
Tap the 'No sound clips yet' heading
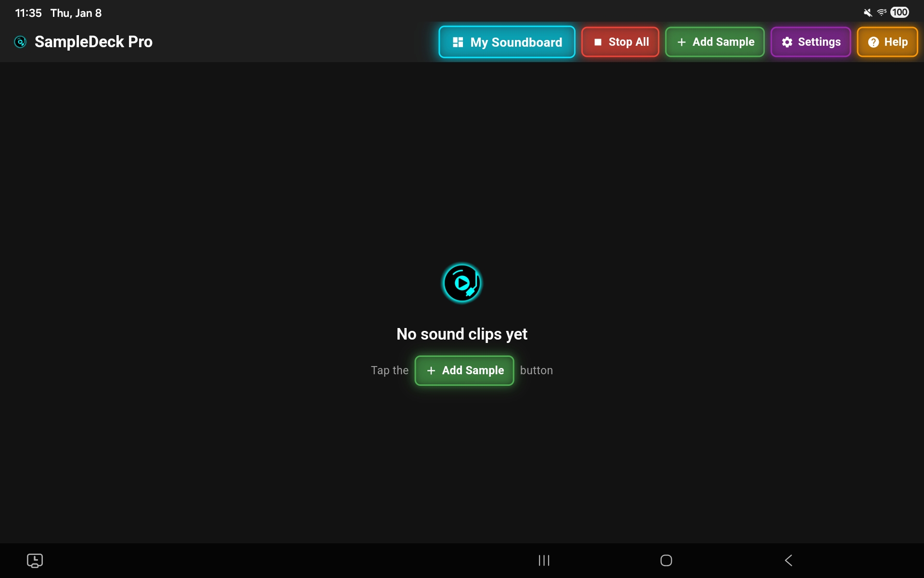tap(462, 334)
